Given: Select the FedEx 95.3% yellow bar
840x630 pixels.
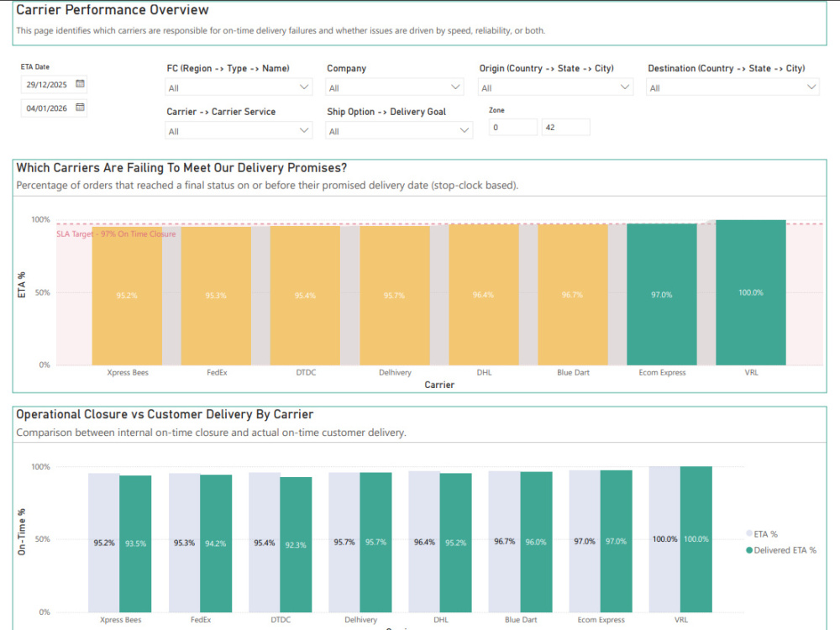Looking at the screenshot, I should tap(216, 296).
